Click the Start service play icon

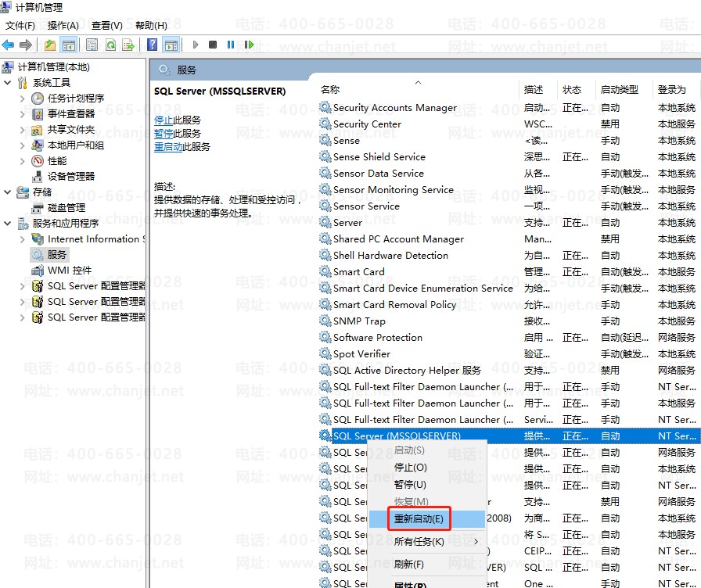coord(196,45)
